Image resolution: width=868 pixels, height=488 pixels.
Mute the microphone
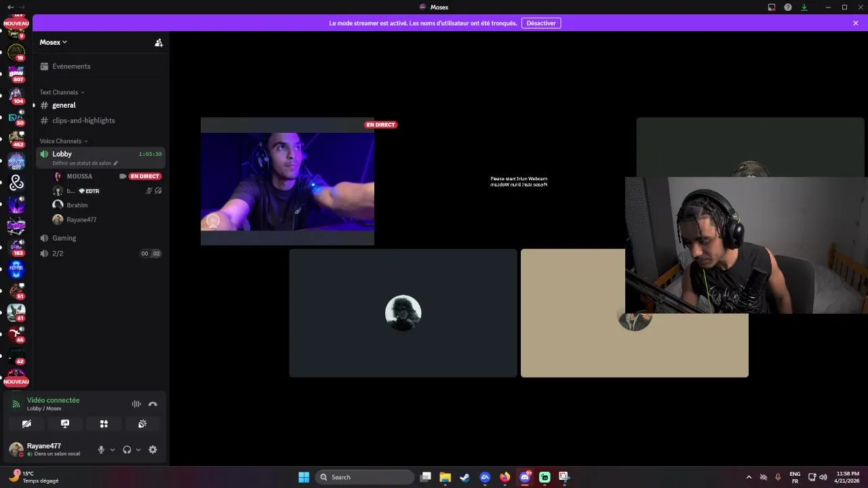(101, 449)
